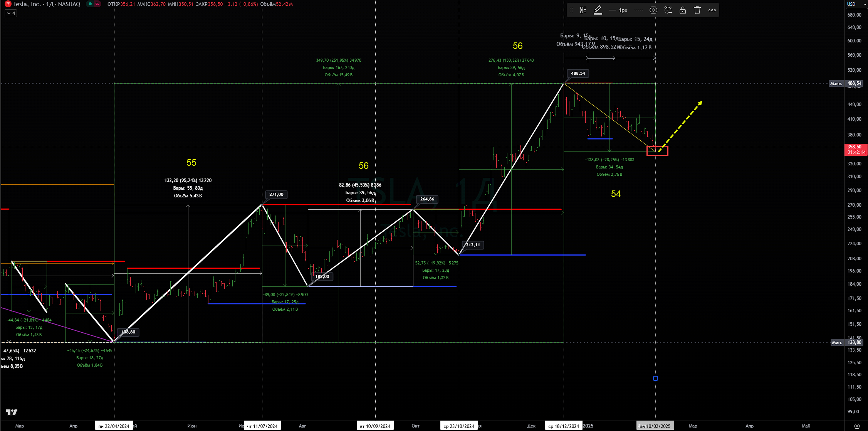Click the Мар month label near 2025
The image size is (868, 431).
pyautogui.click(x=693, y=426)
